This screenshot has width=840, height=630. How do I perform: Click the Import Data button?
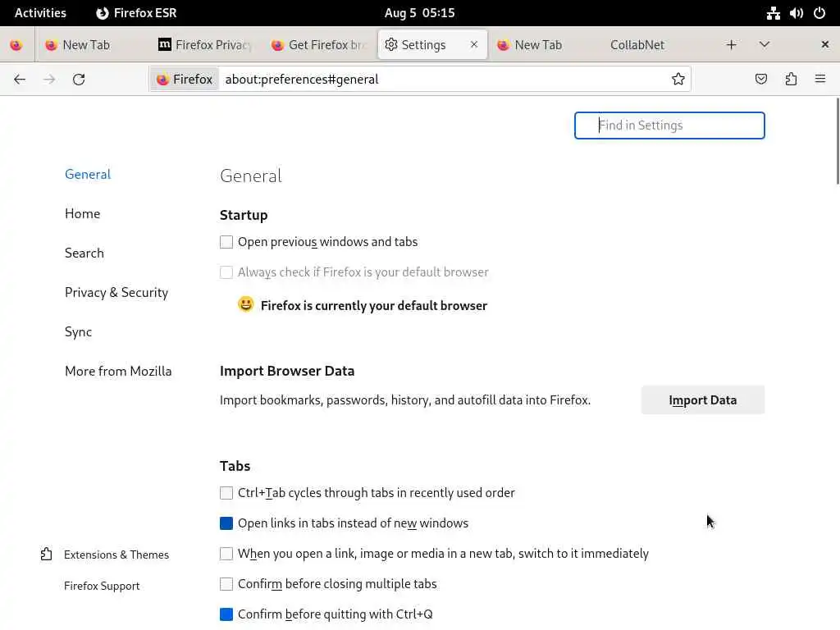tap(702, 400)
